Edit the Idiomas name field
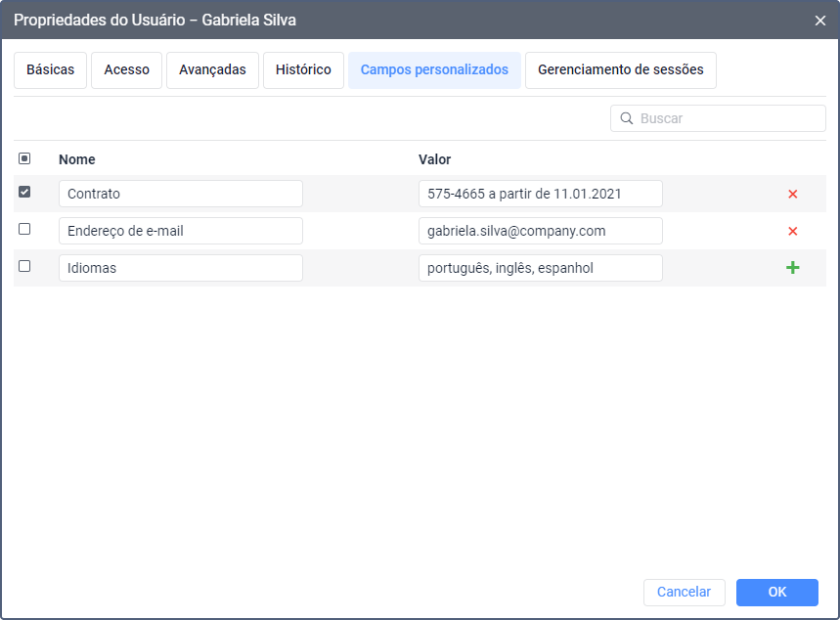This screenshot has height=620, width=840. [x=180, y=268]
